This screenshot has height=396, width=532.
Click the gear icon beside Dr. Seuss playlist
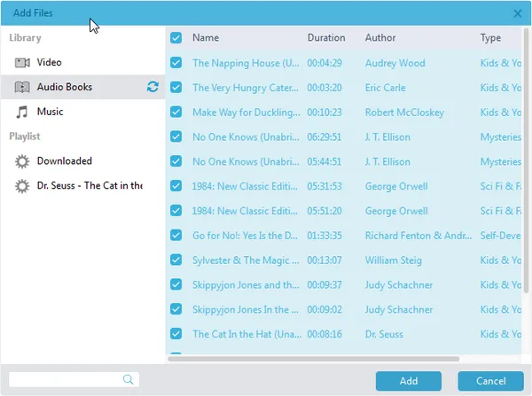point(22,186)
